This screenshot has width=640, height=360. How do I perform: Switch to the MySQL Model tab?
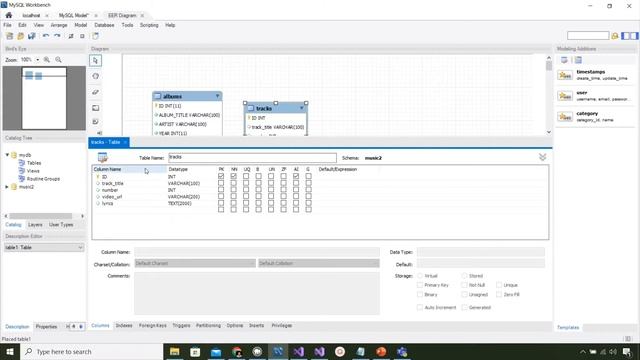click(x=73, y=16)
